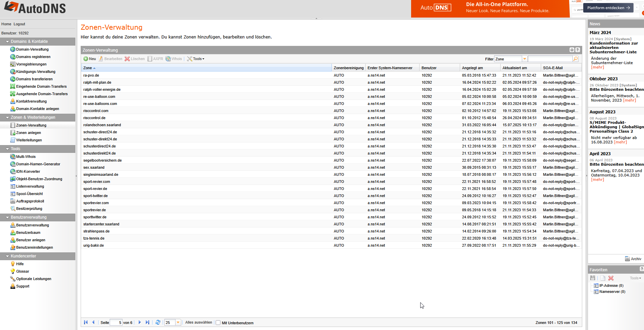644x330 pixels.
Task: Toggle the Mit Unterbenutzern checkbox
Action: pos(218,323)
